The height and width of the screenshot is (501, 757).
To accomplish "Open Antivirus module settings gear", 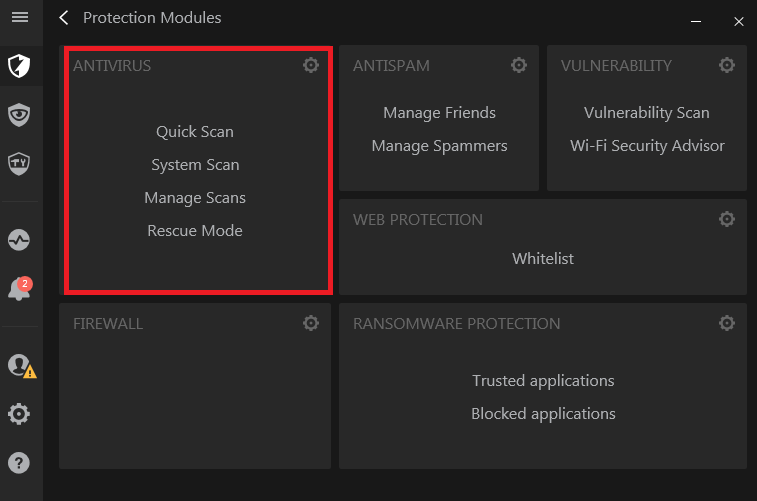I will coord(311,65).
